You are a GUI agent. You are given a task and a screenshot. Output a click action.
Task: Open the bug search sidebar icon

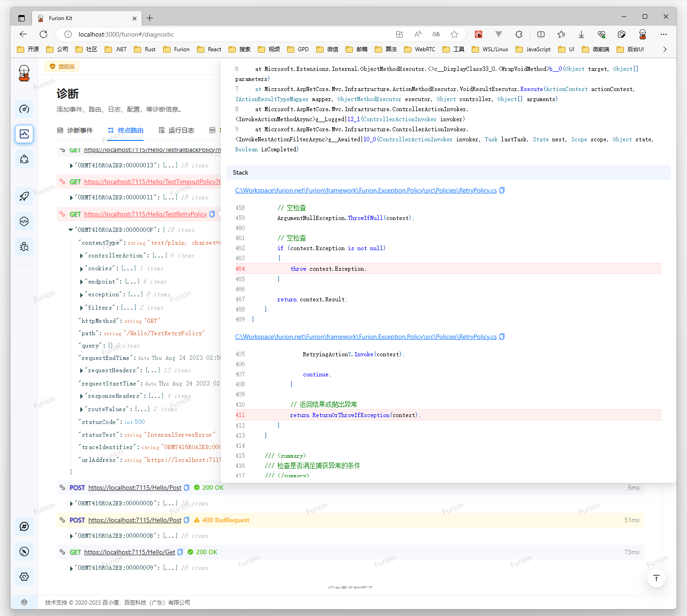tap(24, 247)
